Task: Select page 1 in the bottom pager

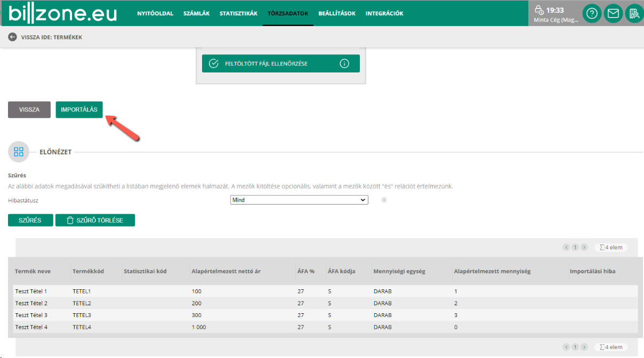Action: point(575,347)
